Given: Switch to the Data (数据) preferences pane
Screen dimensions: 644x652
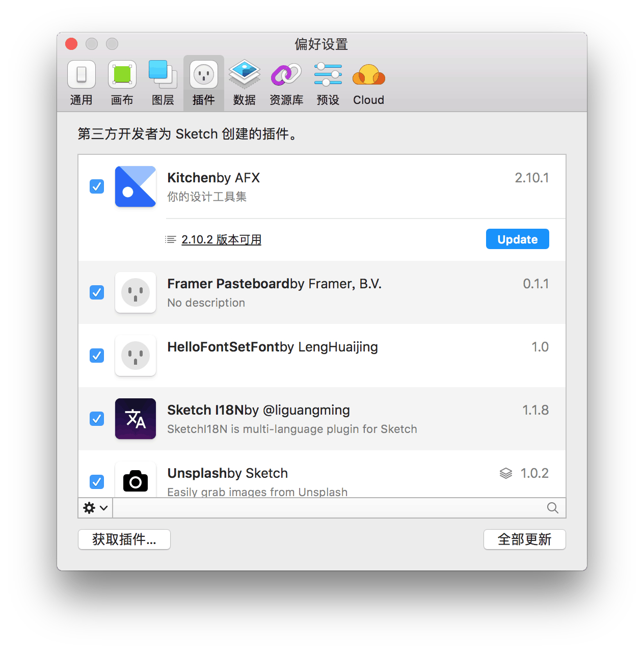Looking at the screenshot, I should click(245, 83).
